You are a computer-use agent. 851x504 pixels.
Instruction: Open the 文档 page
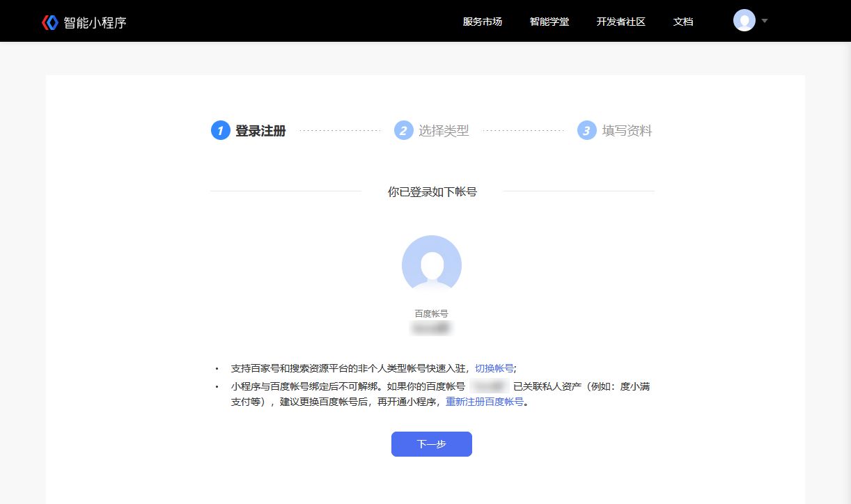(x=683, y=22)
